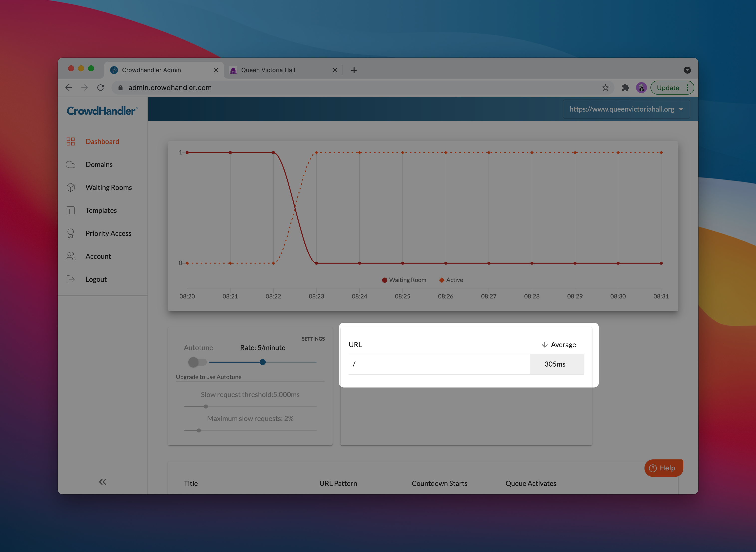756x552 pixels.
Task: Collapse the sidebar with double chevron
Action: tap(103, 481)
